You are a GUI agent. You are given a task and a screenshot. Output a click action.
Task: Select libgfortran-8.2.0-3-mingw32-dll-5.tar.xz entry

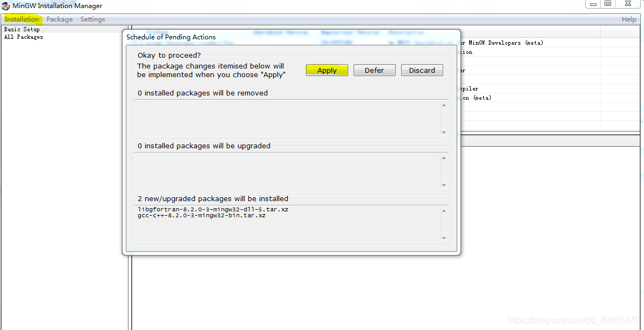coord(213,209)
